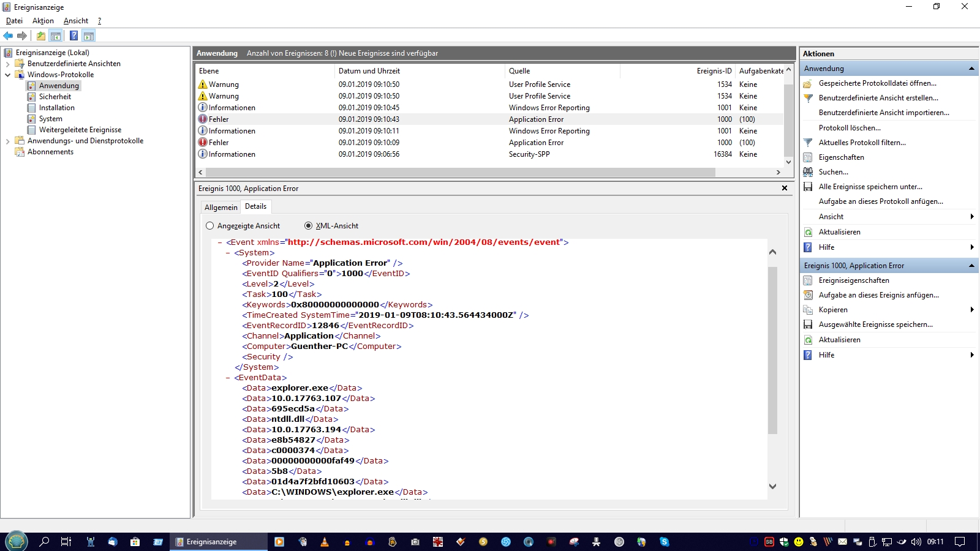Click the Kopieren icon in actions
The image size is (980, 551).
808,310
